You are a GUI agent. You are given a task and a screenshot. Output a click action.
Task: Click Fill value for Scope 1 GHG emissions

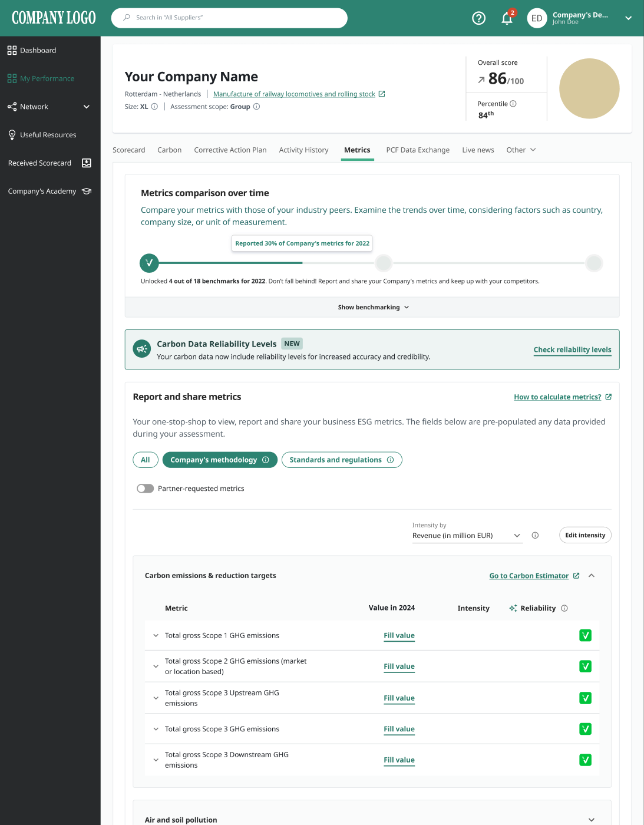pyautogui.click(x=399, y=635)
